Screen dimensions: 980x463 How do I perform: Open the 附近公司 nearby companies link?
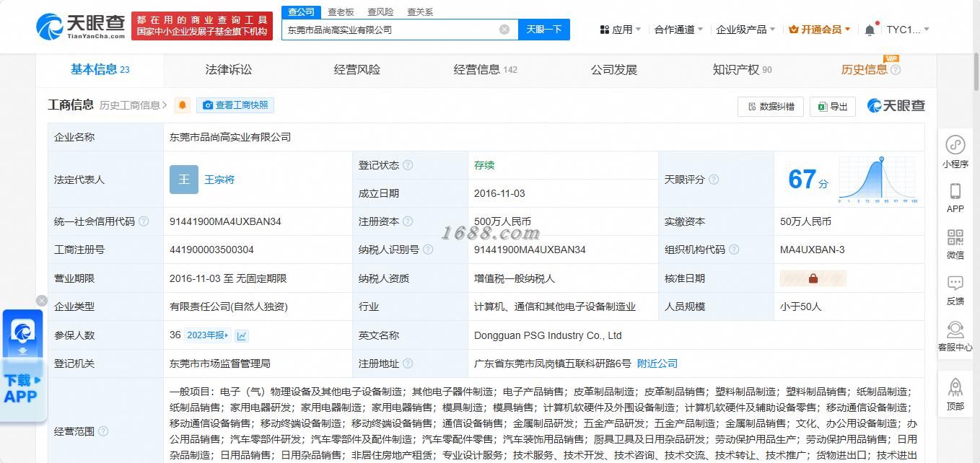click(x=657, y=363)
